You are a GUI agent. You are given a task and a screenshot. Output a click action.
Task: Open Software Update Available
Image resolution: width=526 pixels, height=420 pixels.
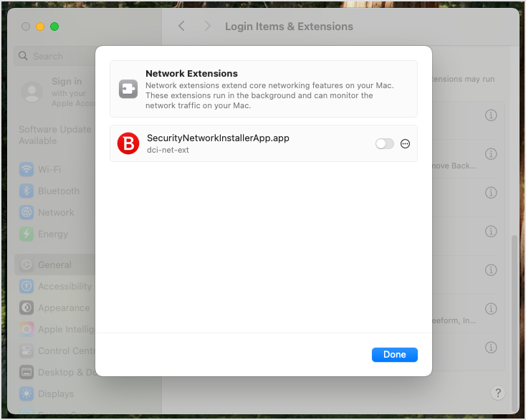(55, 135)
